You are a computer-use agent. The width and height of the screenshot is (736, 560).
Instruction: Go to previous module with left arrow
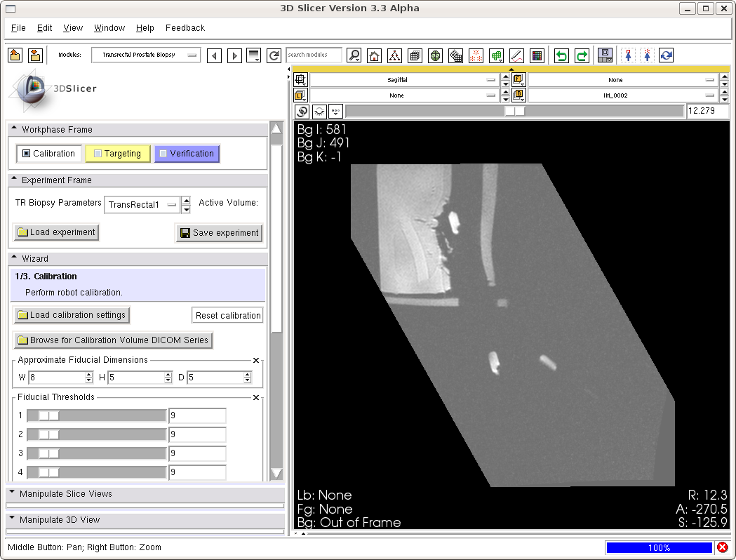(215, 55)
